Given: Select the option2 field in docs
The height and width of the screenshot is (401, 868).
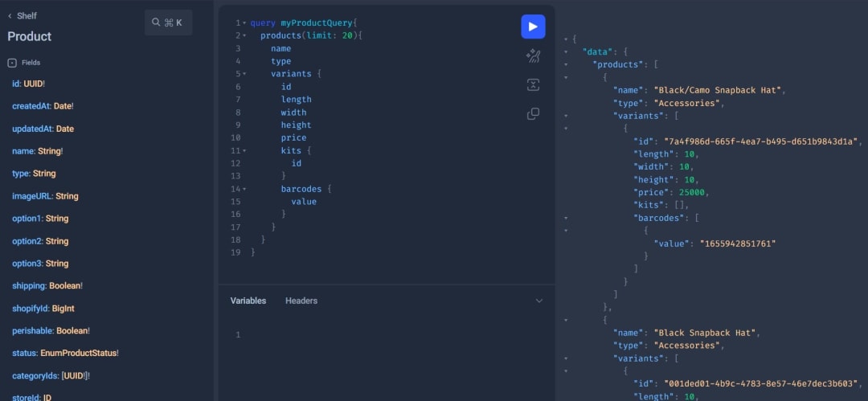Looking at the screenshot, I should pos(27,241).
